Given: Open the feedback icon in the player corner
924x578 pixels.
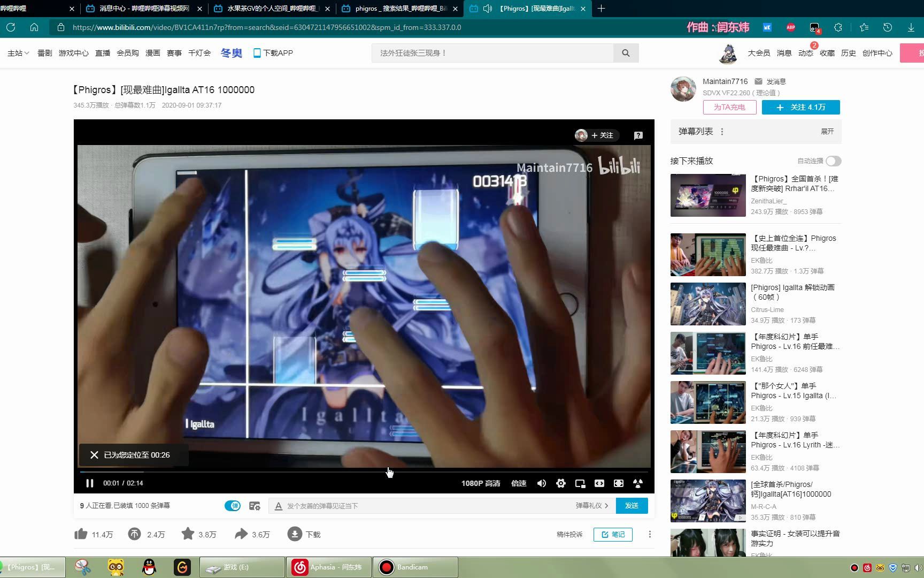Looking at the screenshot, I should (638, 135).
